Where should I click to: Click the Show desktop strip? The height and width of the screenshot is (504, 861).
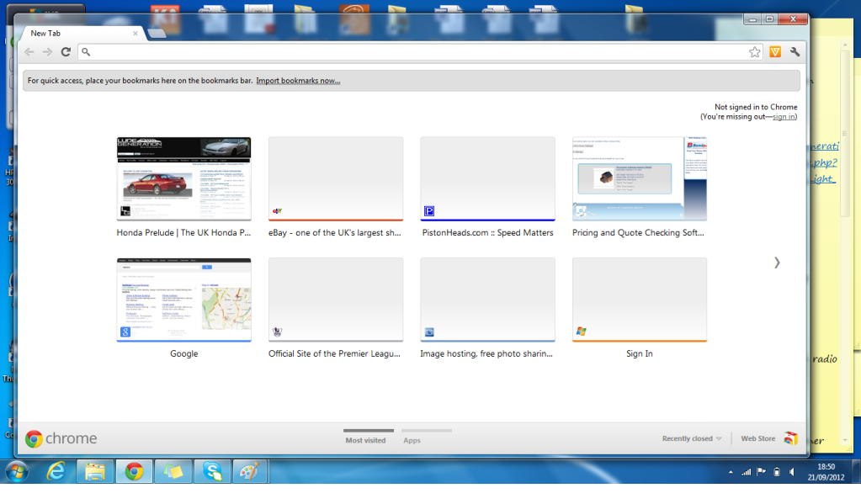tap(857, 472)
